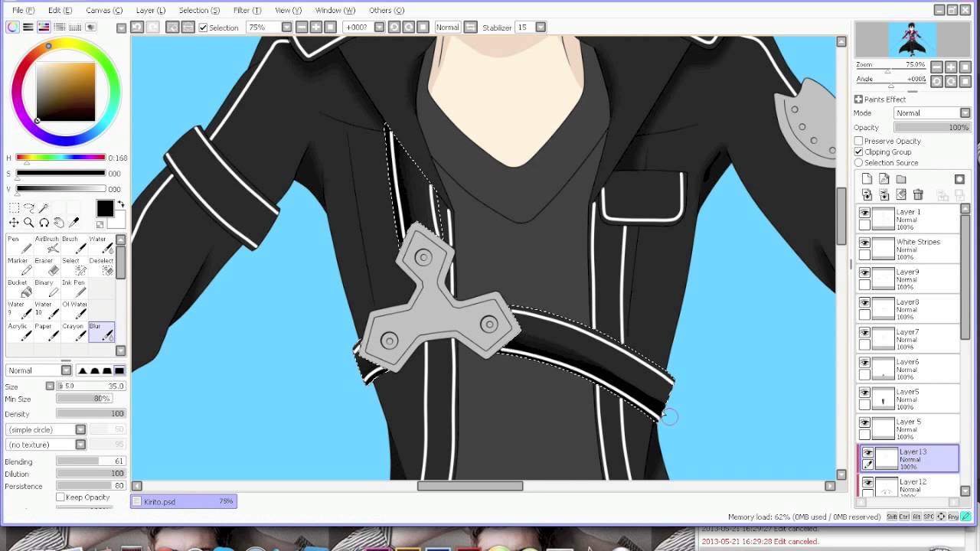The image size is (980, 551).
Task: Select the Crayon brush tool
Action: pyautogui.click(x=74, y=331)
